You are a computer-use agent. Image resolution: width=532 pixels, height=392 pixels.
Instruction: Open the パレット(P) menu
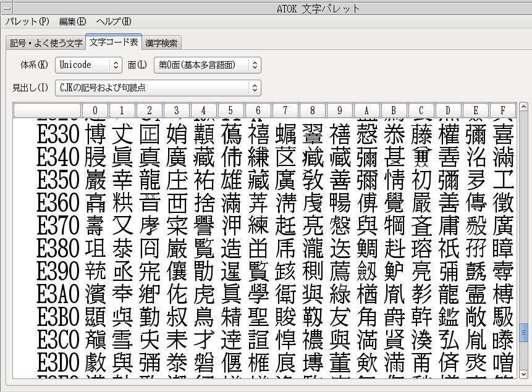(27, 22)
